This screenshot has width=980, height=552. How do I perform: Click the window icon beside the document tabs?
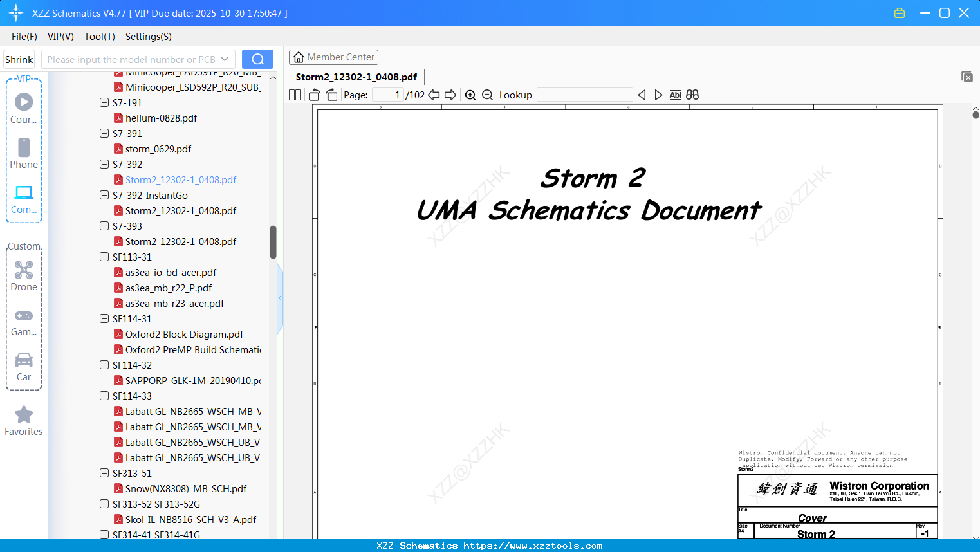pos(966,77)
